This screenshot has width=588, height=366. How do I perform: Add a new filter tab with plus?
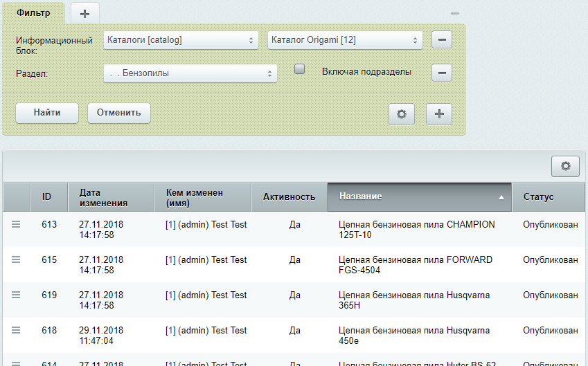pos(84,14)
